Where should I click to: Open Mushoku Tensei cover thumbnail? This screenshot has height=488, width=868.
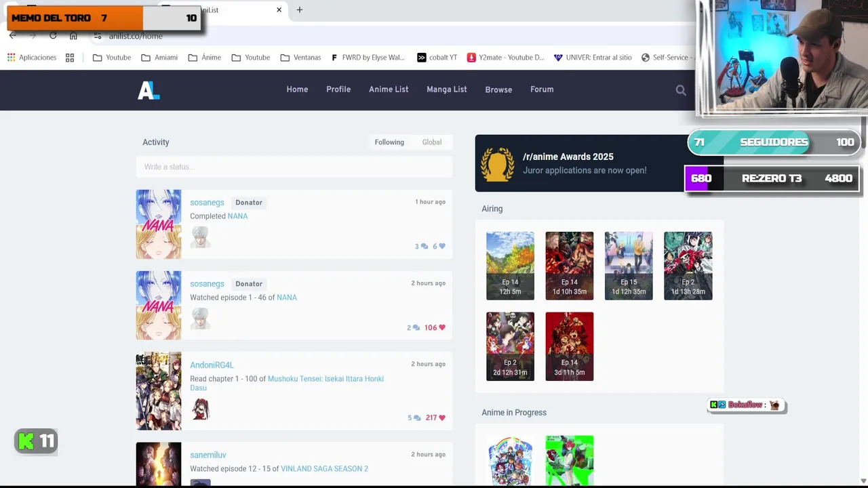159,391
